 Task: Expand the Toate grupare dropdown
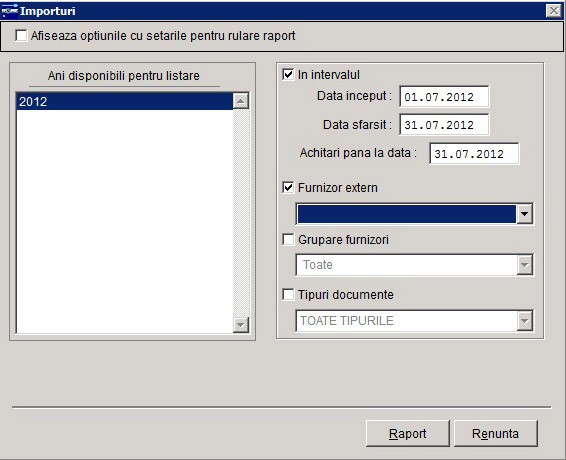(x=524, y=265)
